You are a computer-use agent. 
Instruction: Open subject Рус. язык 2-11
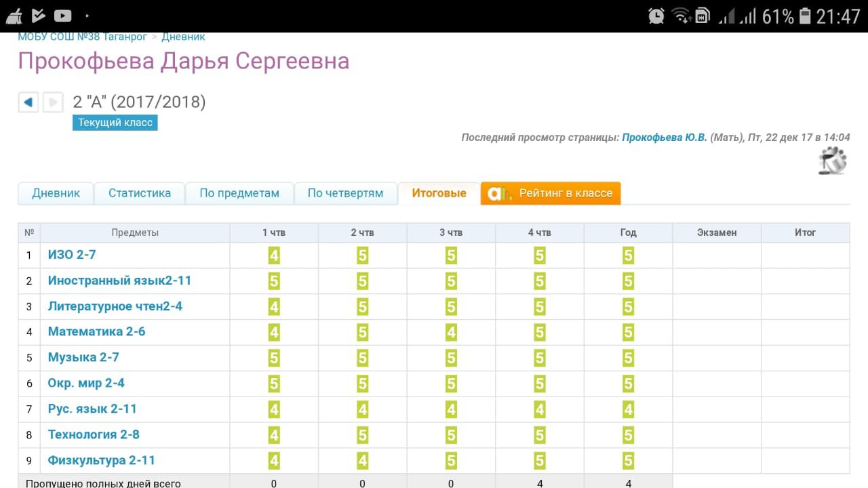point(92,409)
